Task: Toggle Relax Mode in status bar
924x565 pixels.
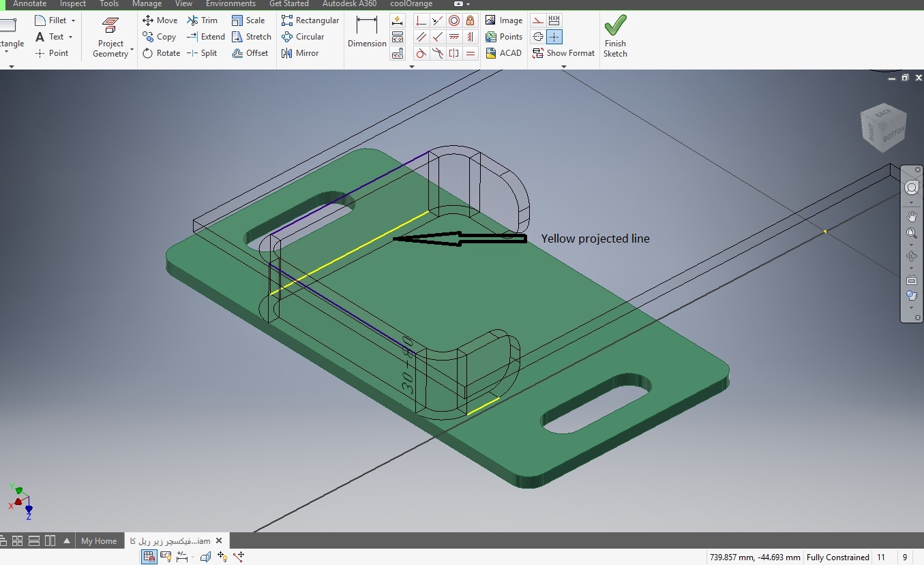Action: 238,557
